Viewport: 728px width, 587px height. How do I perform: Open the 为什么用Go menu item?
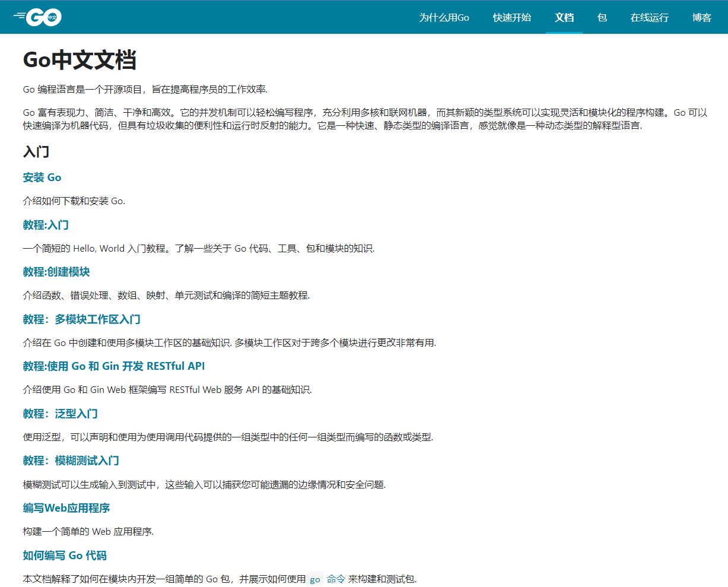444,17
